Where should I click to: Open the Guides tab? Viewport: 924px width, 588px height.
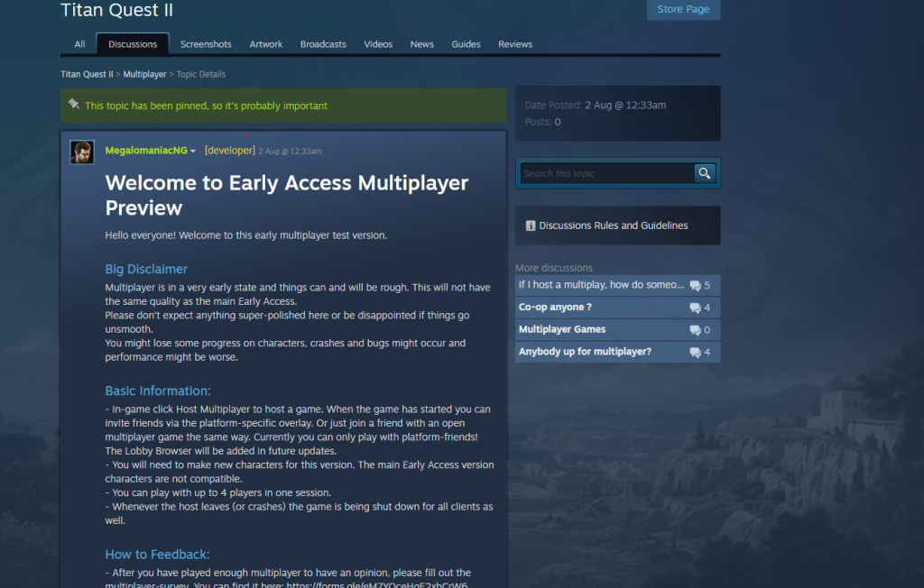466,43
